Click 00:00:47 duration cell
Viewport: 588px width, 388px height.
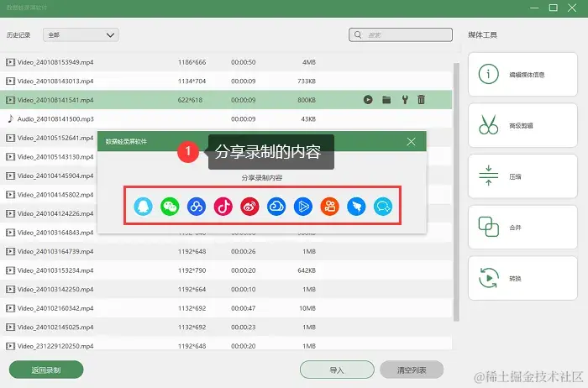[244, 308]
